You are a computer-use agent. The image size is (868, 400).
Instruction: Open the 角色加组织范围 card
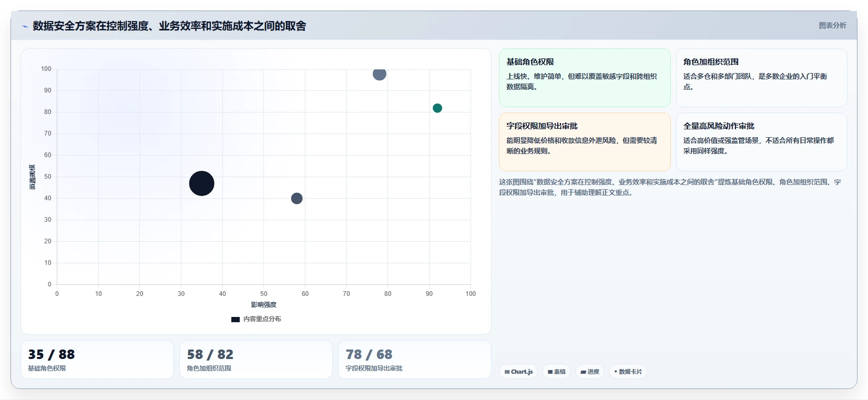(x=761, y=78)
